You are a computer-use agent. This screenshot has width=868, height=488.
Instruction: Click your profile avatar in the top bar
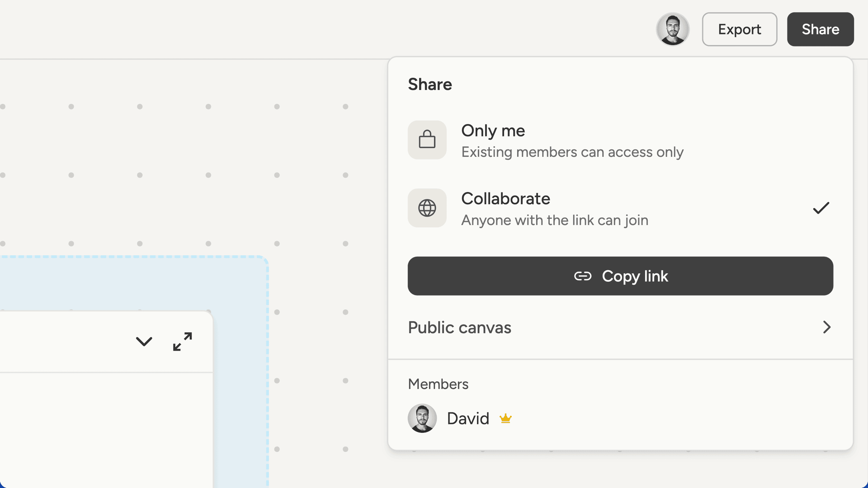coord(672,29)
